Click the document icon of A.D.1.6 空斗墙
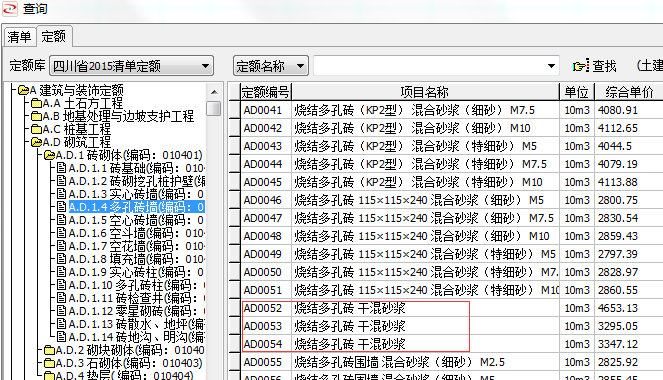 pos(61,233)
